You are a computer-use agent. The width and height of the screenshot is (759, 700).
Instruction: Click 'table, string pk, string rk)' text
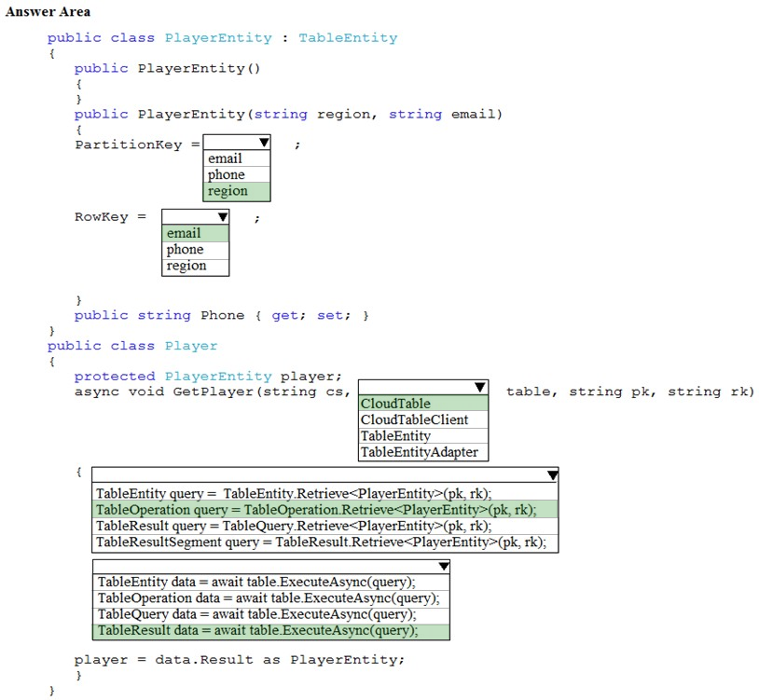(630, 391)
